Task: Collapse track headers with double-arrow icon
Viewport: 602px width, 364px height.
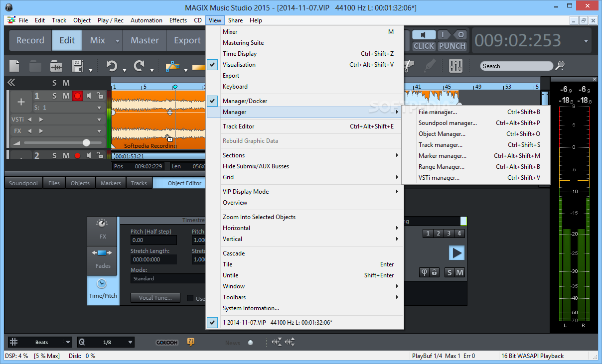Action: (x=11, y=83)
